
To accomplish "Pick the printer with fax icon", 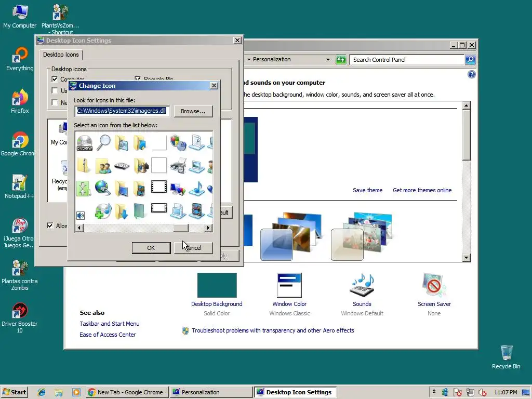I will (178, 166).
